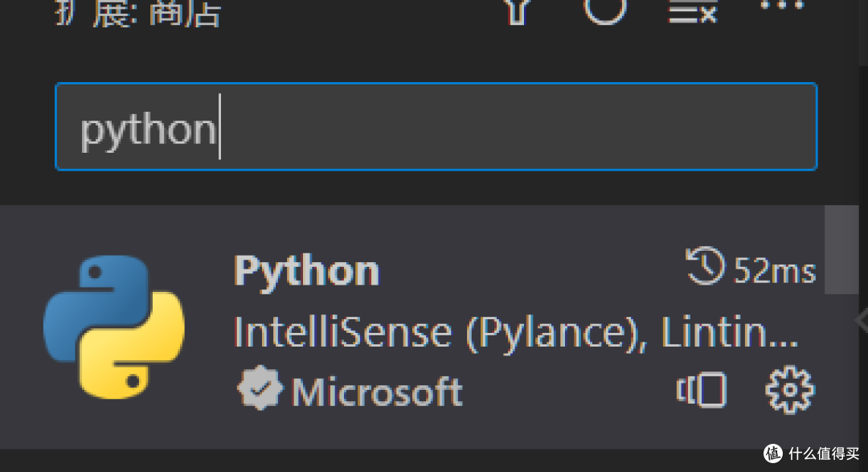
Task: Open the Python extension logo thumbnail
Action: (x=114, y=326)
